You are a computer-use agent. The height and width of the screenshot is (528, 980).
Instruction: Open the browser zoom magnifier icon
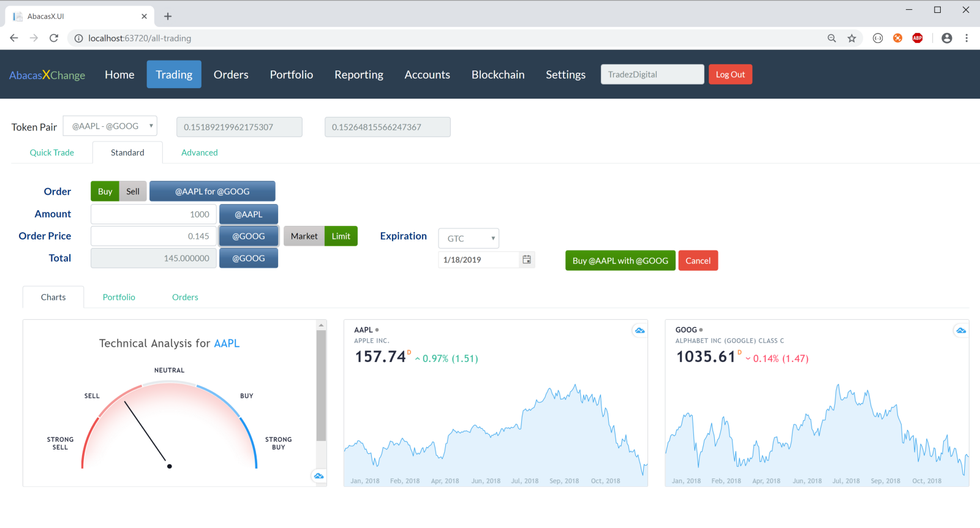tap(832, 38)
